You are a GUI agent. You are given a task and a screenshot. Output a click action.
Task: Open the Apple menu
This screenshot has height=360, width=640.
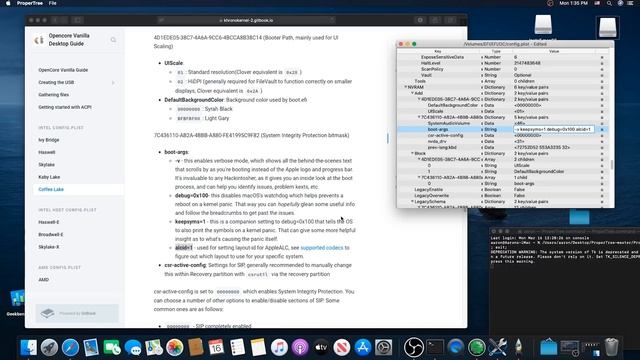[8, 3]
